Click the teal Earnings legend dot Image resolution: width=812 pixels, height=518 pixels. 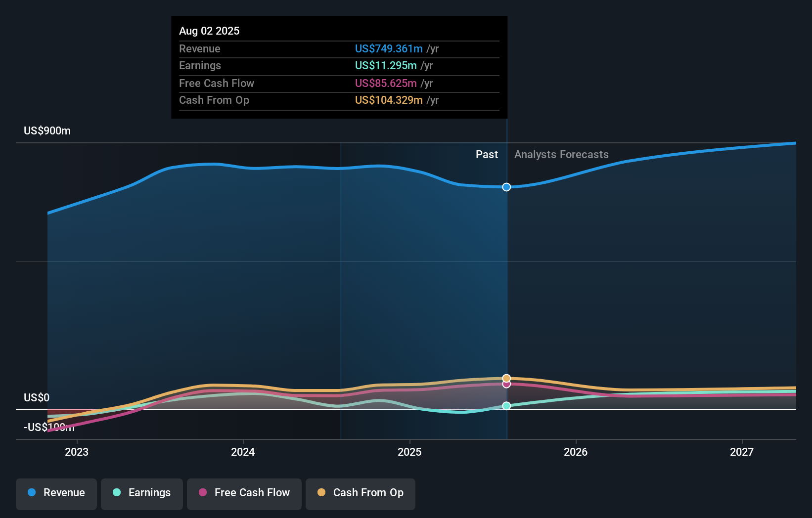click(117, 493)
